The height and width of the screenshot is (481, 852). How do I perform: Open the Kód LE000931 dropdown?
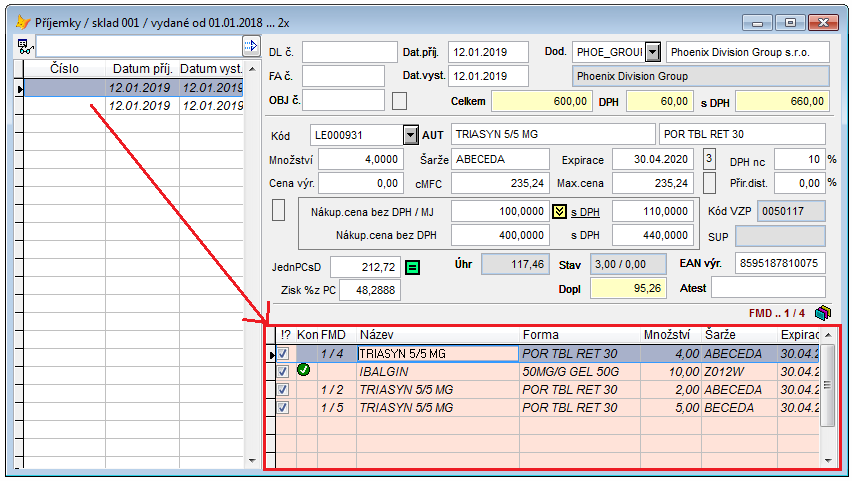click(410, 134)
